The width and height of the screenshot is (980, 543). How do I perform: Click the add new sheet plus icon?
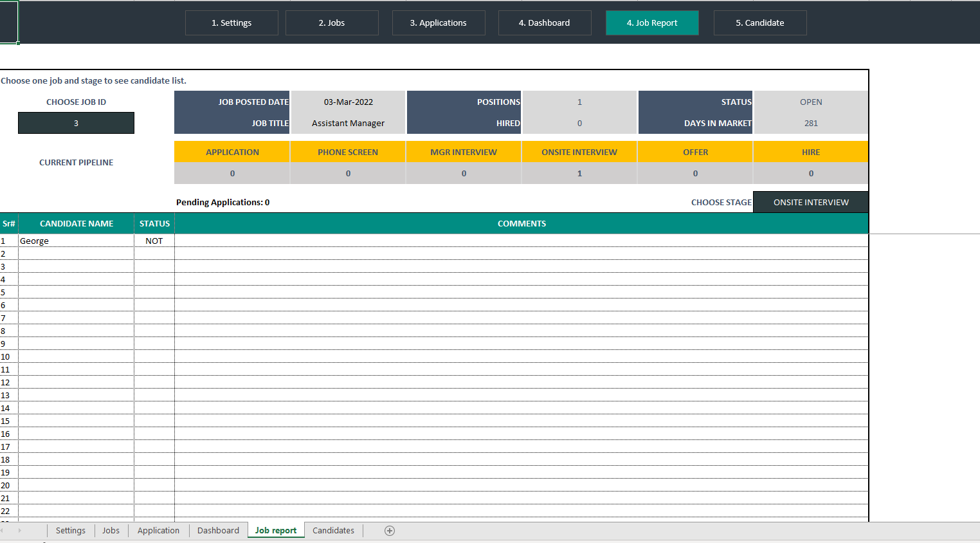[x=389, y=530]
